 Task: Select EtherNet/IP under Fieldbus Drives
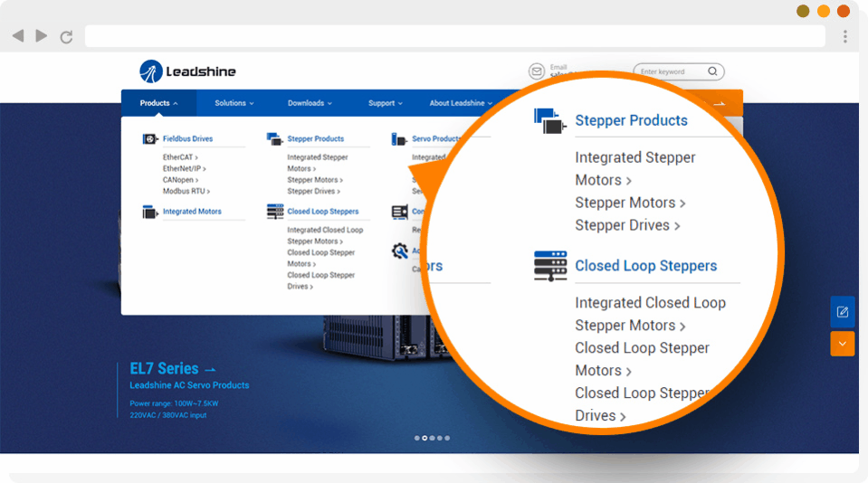point(184,168)
